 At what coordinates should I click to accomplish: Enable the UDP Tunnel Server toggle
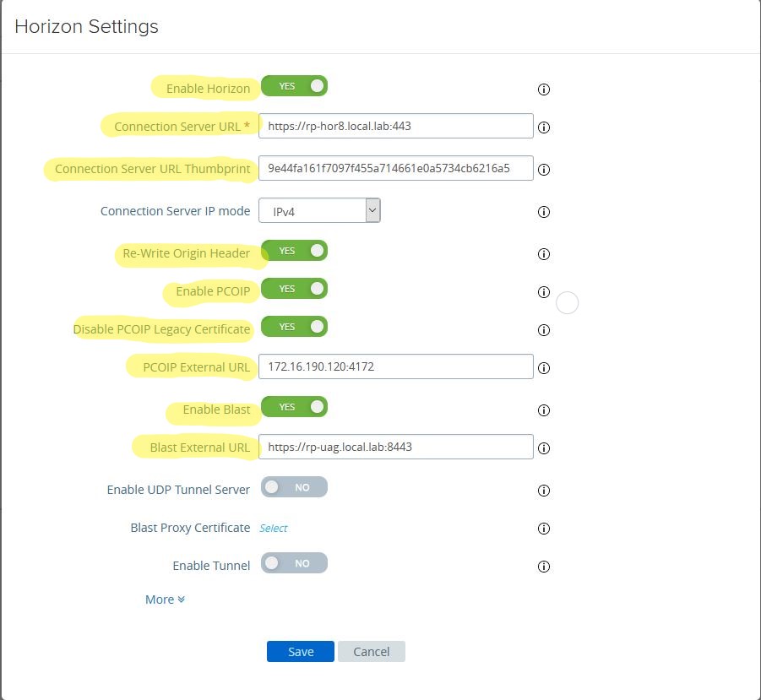[294, 487]
